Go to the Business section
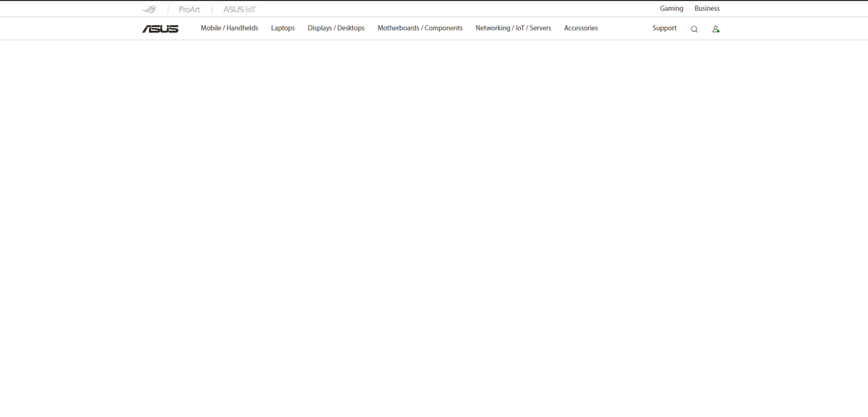Viewport: 868px width, 417px height. click(707, 9)
